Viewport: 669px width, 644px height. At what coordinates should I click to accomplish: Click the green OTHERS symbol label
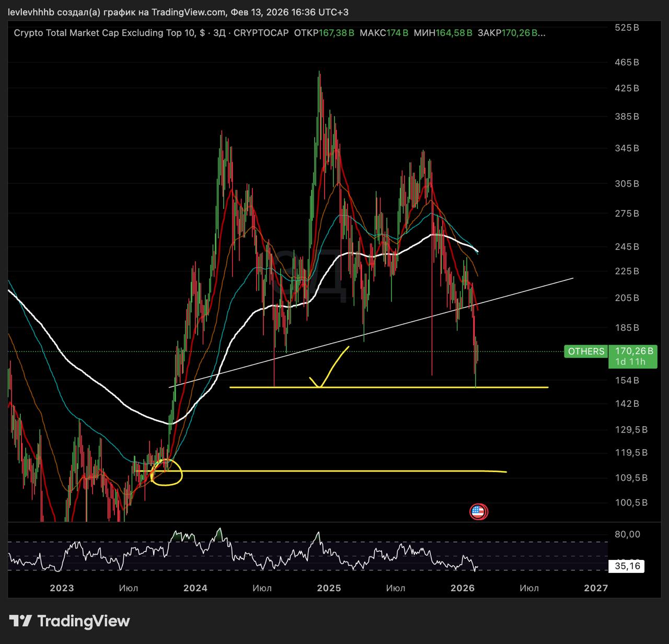pyautogui.click(x=586, y=352)
